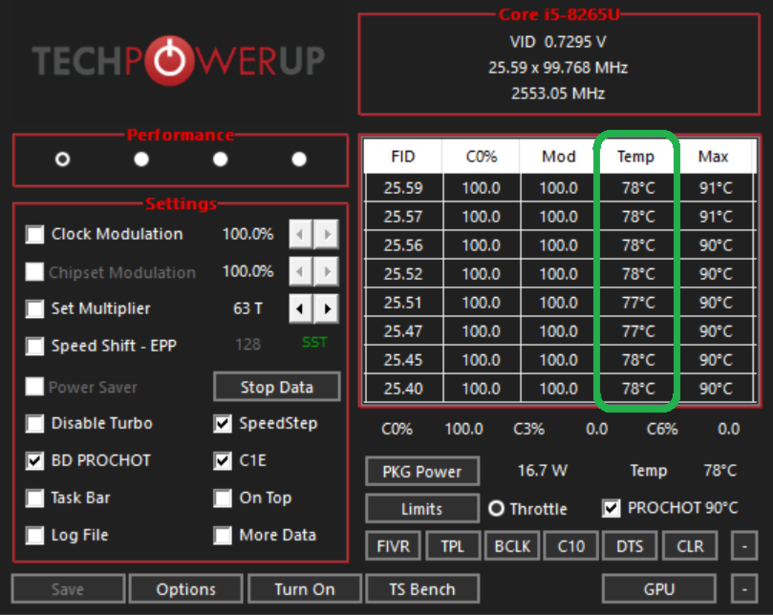Image resolution: width=773 pixels, height=615 pixels.
Task: Click the C10 button
Action: click(571, 546)
